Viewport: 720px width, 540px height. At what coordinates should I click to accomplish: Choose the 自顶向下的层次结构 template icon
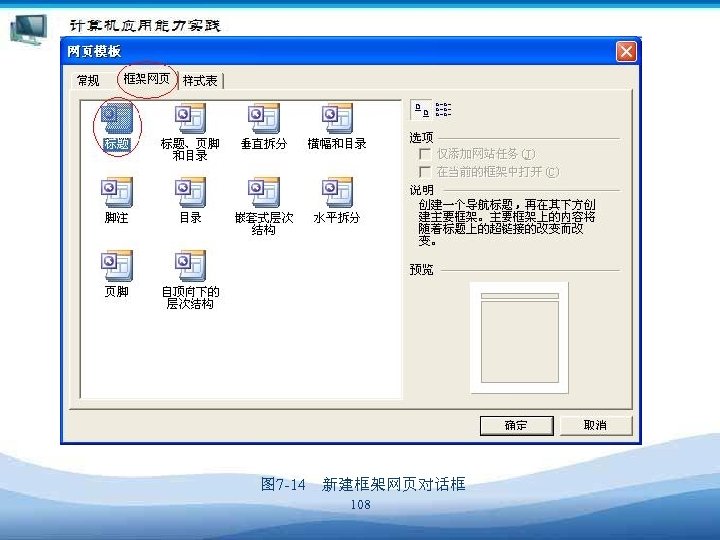point(190,266)
